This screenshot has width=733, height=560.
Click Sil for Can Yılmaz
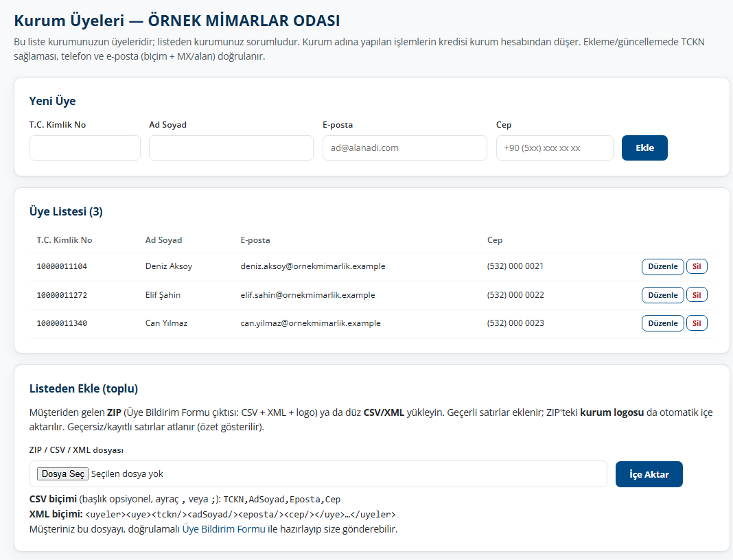(697, 323)
